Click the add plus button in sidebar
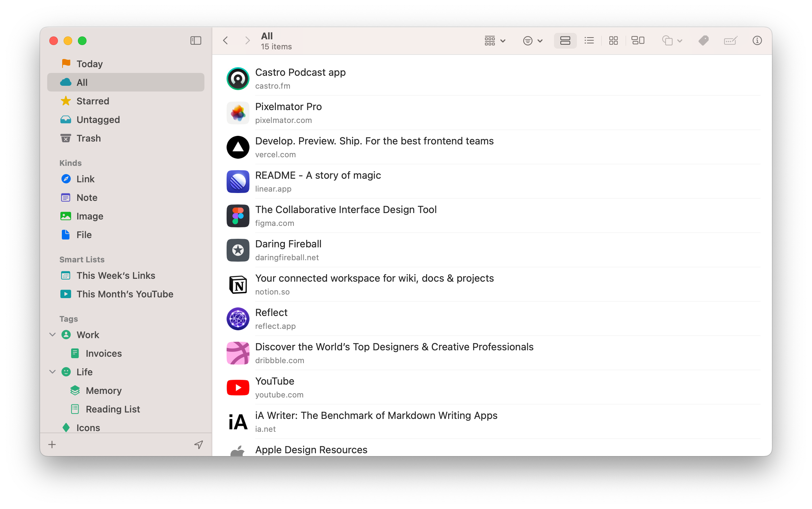 pyautogui.click(x=52, y=444)
